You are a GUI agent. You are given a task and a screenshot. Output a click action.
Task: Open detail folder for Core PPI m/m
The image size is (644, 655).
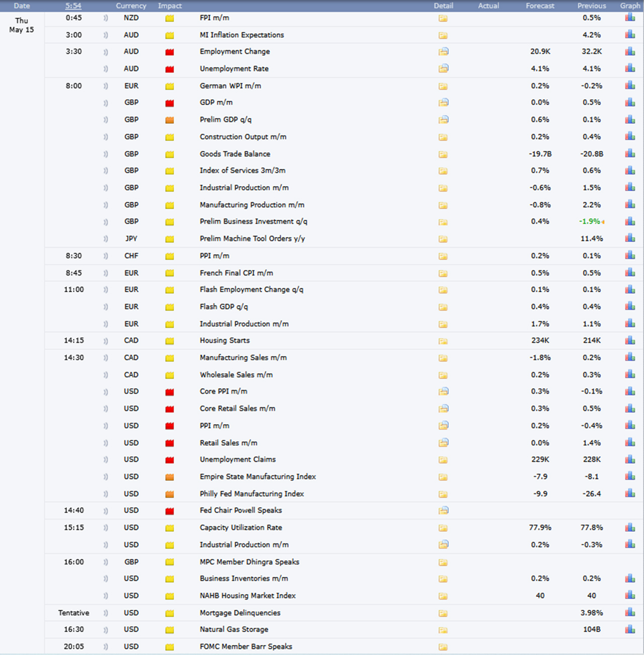tap(443, 391)
